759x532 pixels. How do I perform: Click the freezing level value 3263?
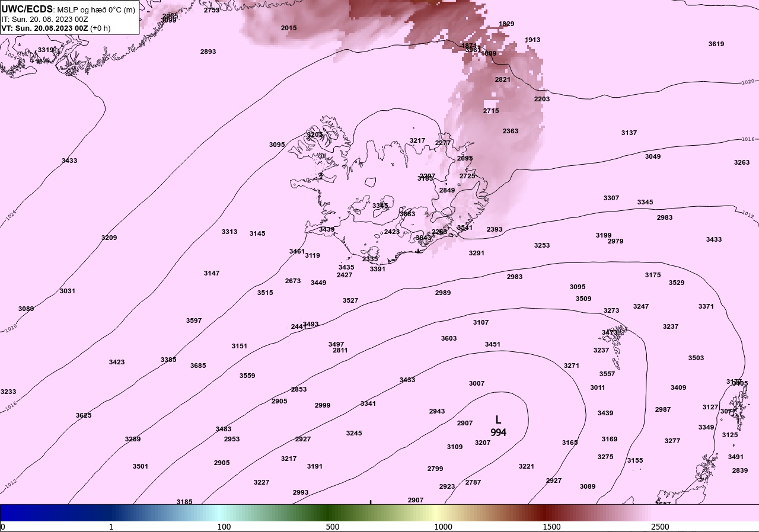click(742, 162)
